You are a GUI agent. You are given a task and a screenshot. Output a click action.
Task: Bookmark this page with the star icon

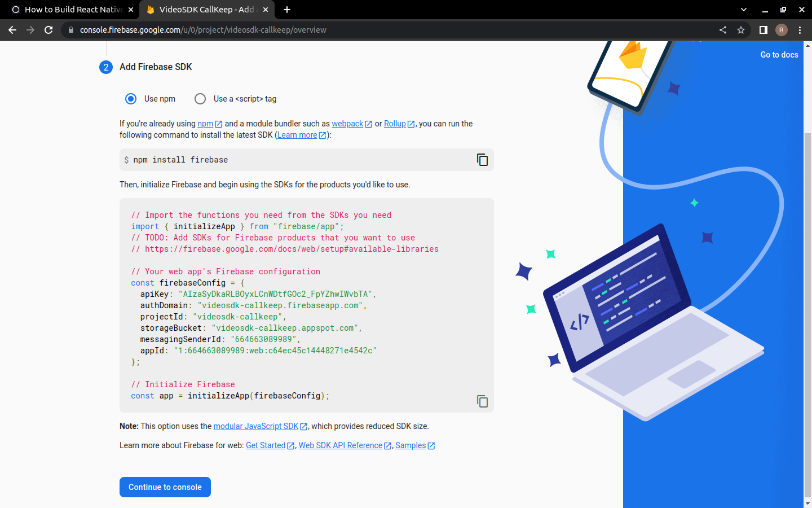(741, 30)
